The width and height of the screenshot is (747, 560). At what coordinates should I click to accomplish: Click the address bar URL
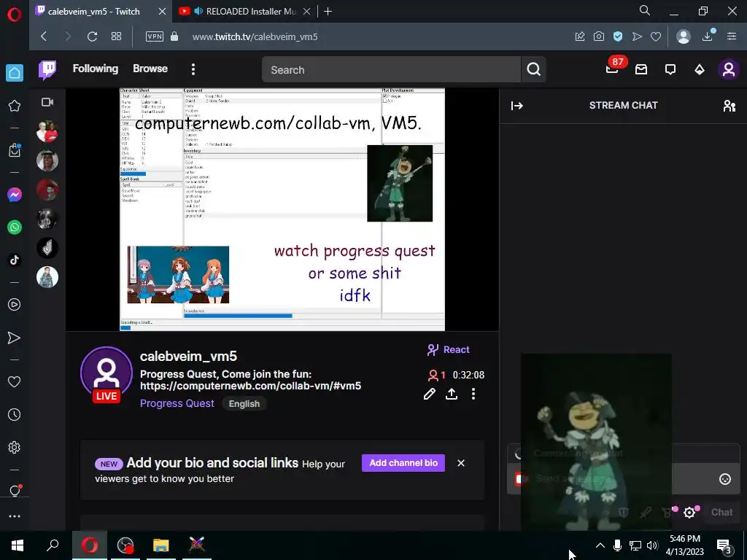pyautogui.click(x=255, y=36)
